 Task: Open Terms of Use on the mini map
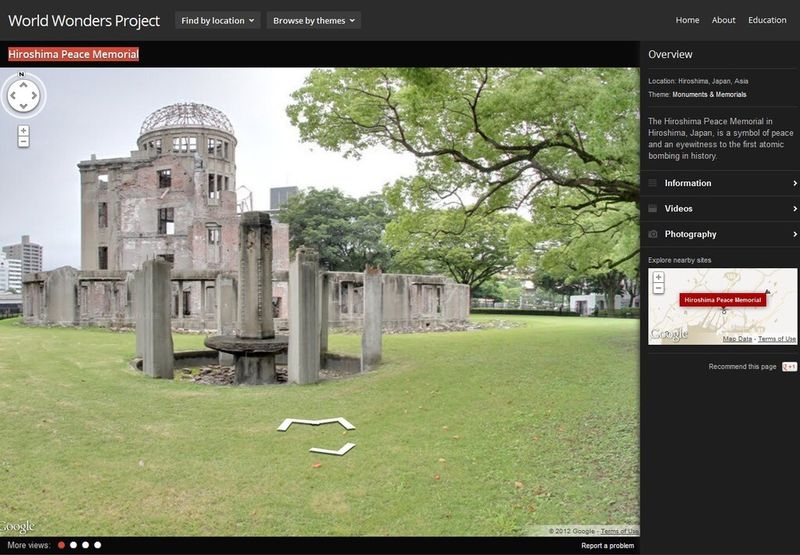pyautogui.click(x=777, y=339)
